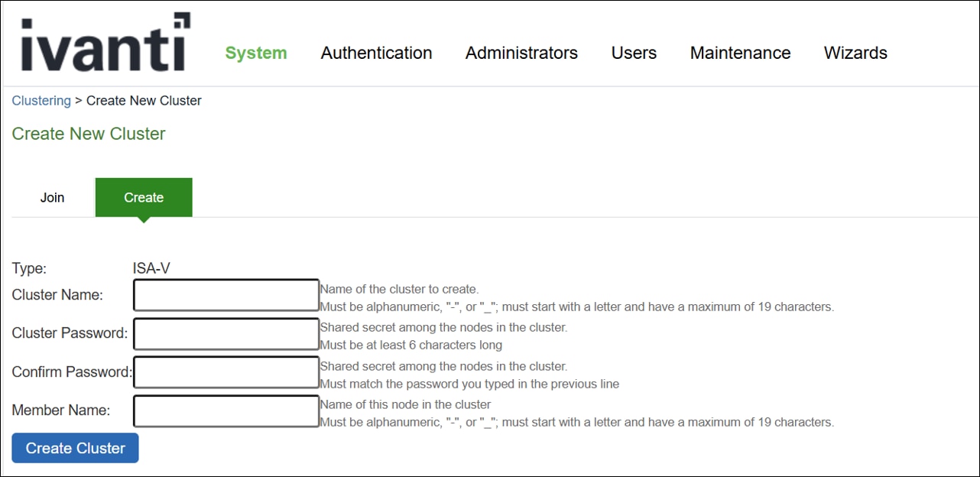This screenshot has width=980, height=477.
Task: Click the 'Cluster Name:' field label
Action: tap(57, 295)
